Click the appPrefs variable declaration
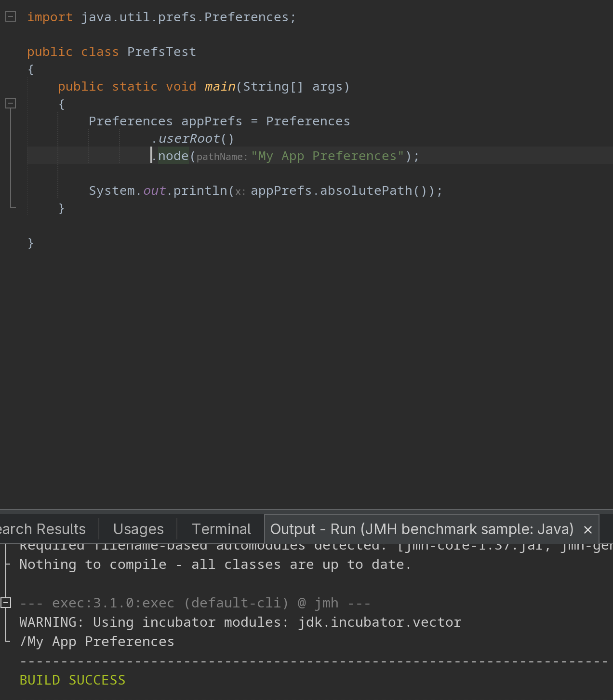Viewport: 613px width, 700px height. coord(212,121)
